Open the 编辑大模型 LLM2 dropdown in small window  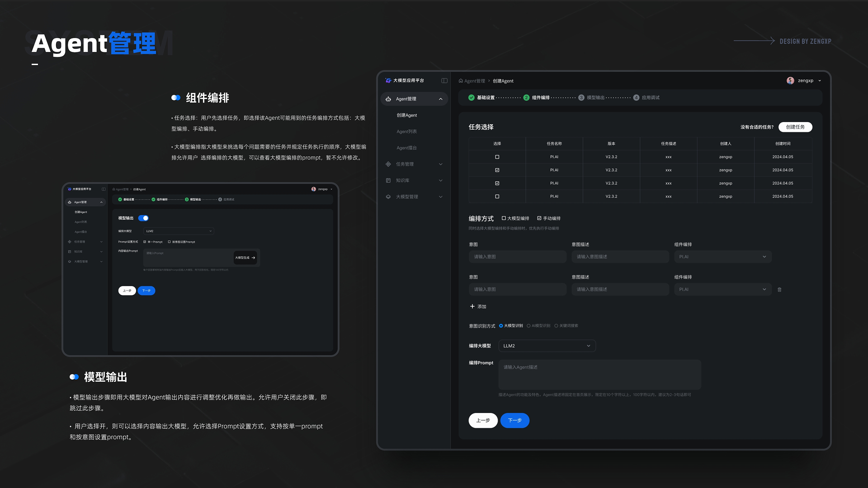[x=179, y=231]
